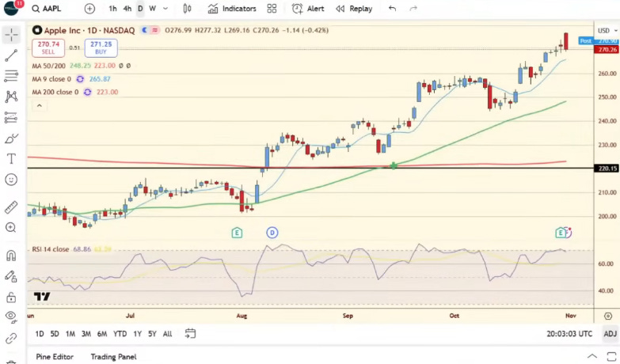Toggle magnet mode in the sidebar

(11, 256)
